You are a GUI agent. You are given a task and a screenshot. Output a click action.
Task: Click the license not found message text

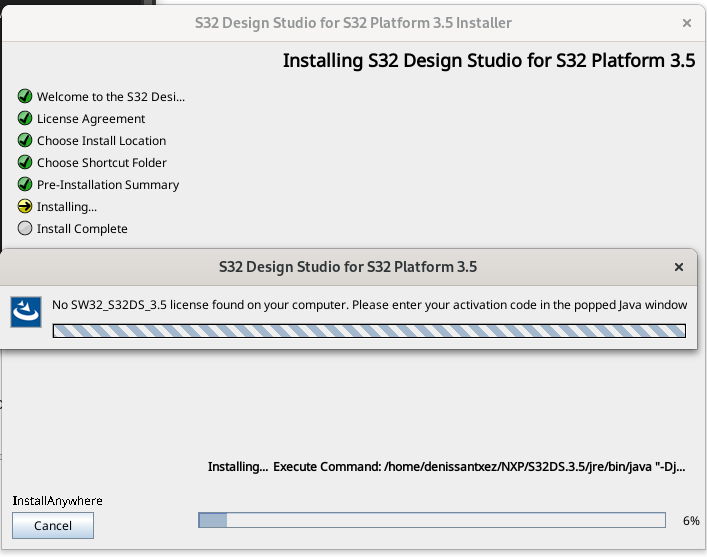pos(369,304)
